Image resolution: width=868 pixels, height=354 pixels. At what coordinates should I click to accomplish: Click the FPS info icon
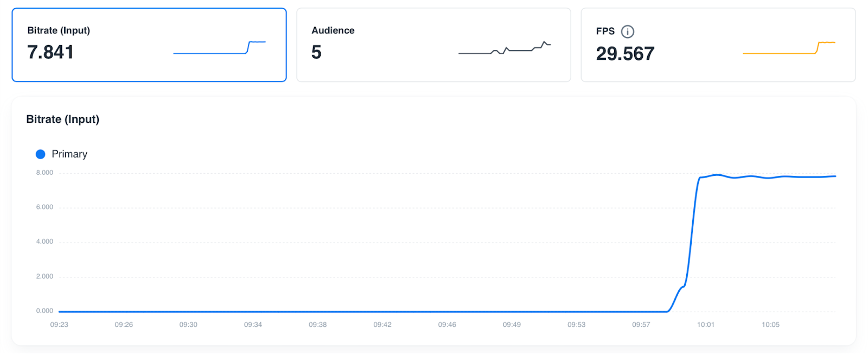click(x=627, y=31)
